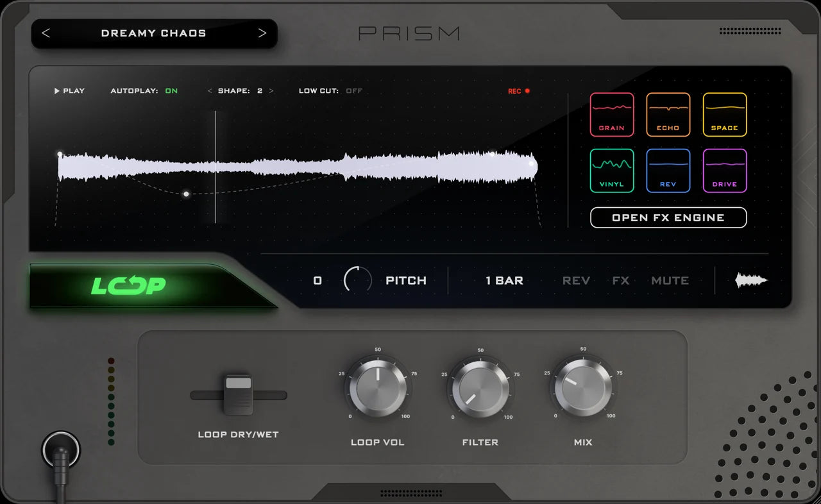Go to next preset with right arrow

tap(262, 33)
